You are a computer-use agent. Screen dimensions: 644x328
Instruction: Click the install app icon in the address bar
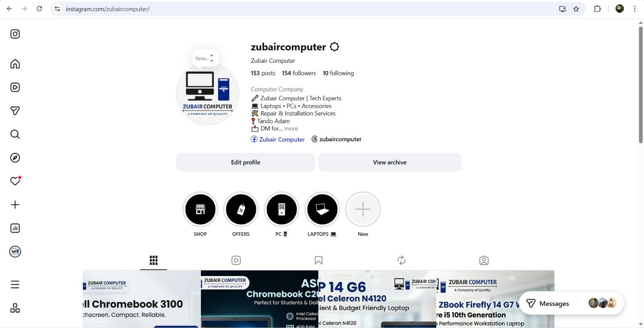(562, 9)
